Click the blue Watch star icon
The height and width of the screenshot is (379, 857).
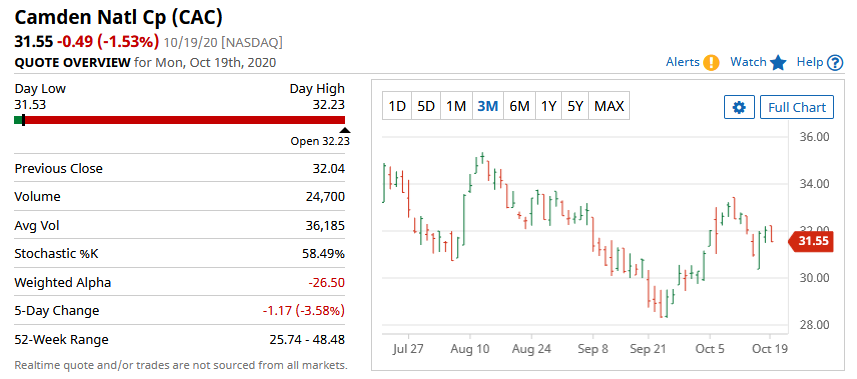pos(778,63)
